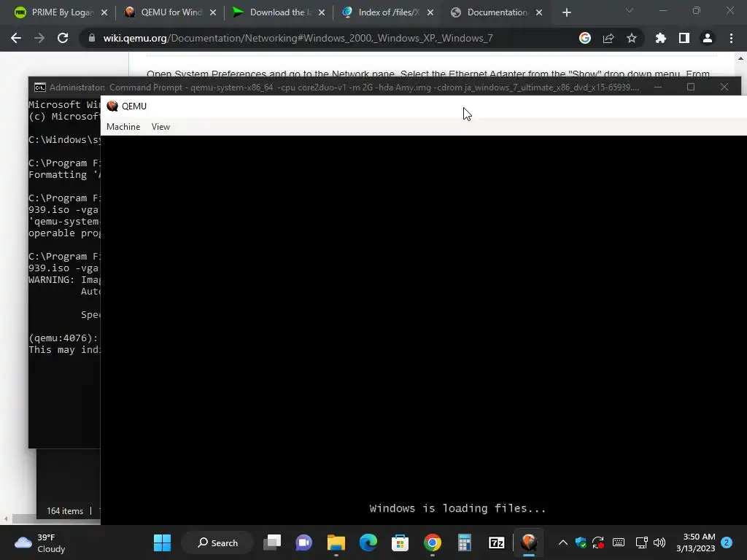Open File Explorer from taskbar
The width and height of the screenshot is (747, 560).
(x=336, y=542)
